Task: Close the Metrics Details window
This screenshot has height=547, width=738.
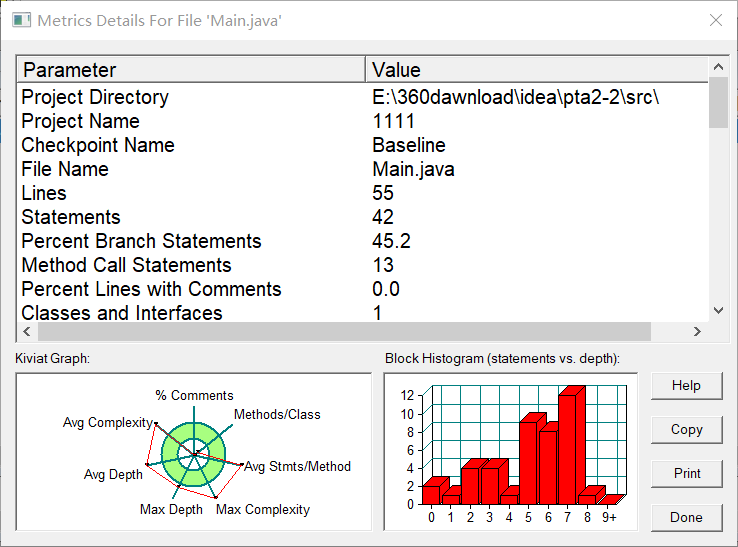Action: tap(716, 20)
